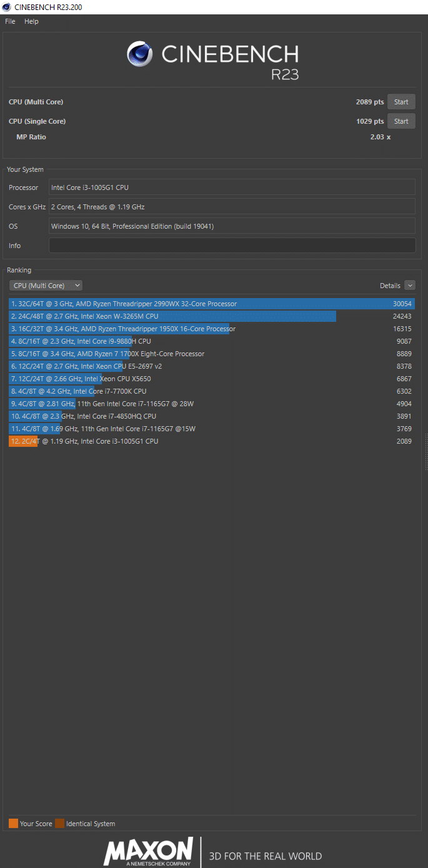The height and width of the screenshot is (868, 428).
Task: Select ranking row AMD Ryzen Threadripper 2990WX
Action: pos(212,304)
